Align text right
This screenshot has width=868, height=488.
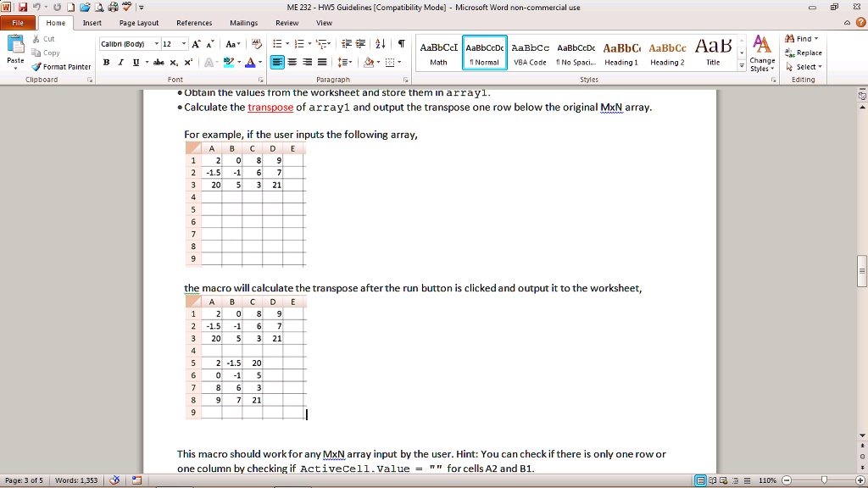pyautogui.click(x=307, y=63)
